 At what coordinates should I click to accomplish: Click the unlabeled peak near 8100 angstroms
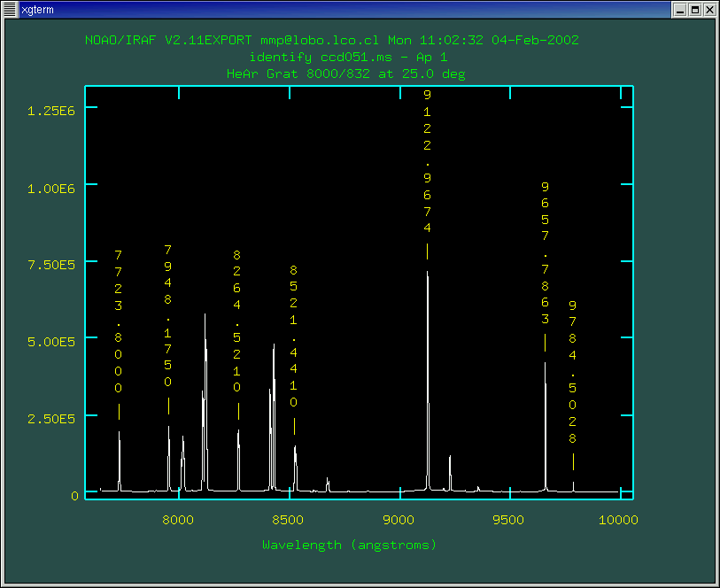tap(205, 402)
